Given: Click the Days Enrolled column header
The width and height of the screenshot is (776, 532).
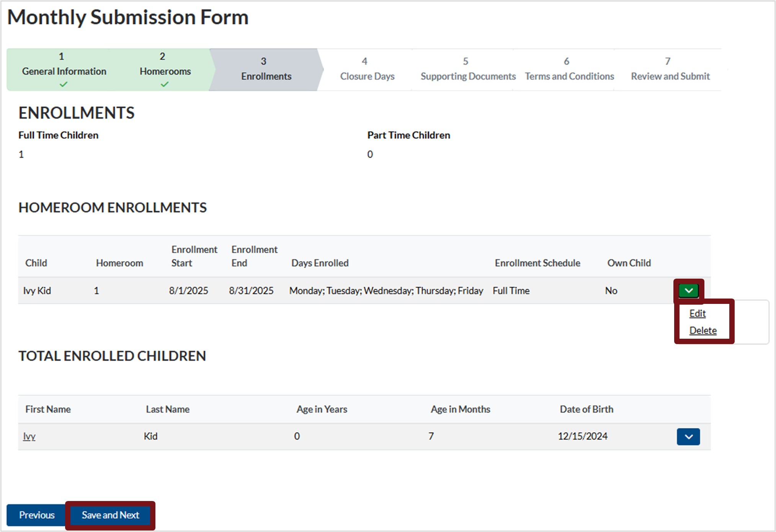Looking at the screenshot, I should [320, 263].
